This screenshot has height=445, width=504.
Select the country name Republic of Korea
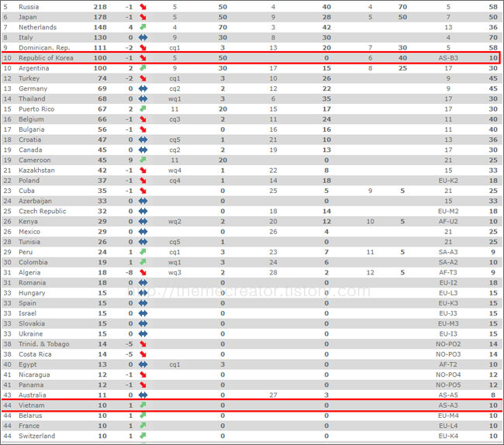tap(46, 58)
